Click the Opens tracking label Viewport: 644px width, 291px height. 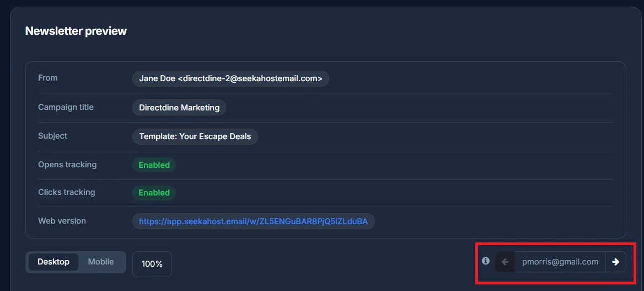coord(67,165)
